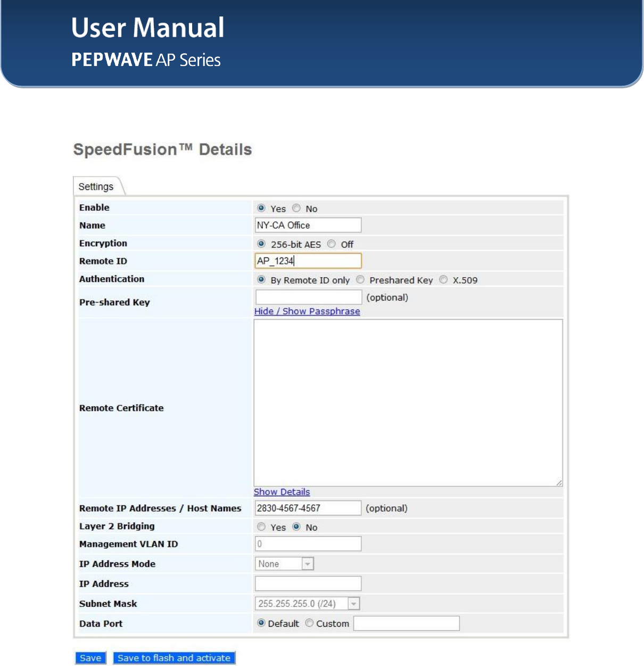644x666 pixels.
Task: Click the SpeedFusion Details heading
Action: click(162, 149)
